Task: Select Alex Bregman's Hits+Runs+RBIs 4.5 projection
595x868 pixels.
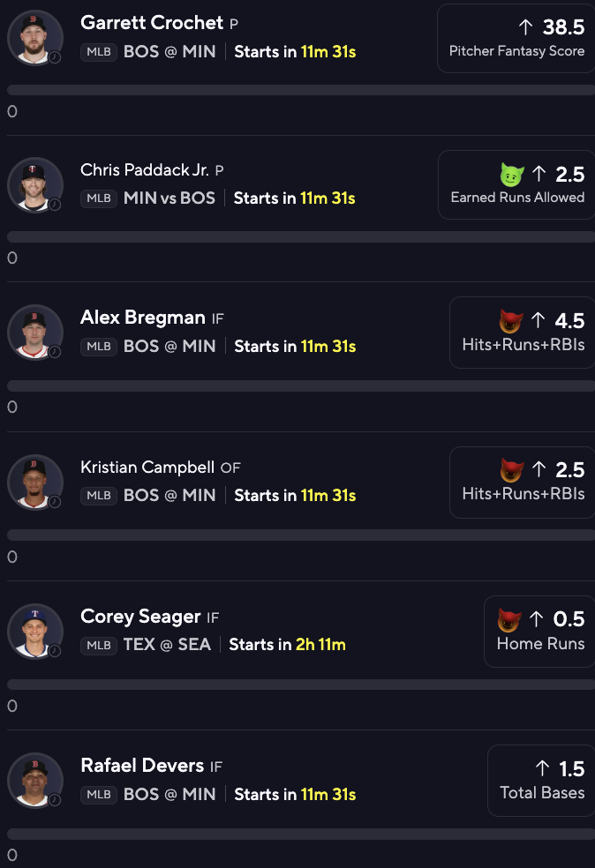Action: click(x=522, y=333)
